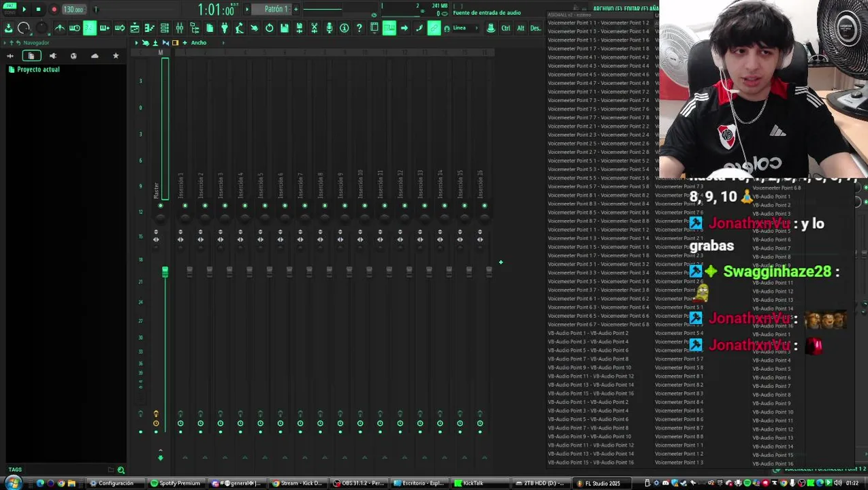Edit the 130.000 tempo field
This screenshot has height=490, width=868.
coord(74,10)
